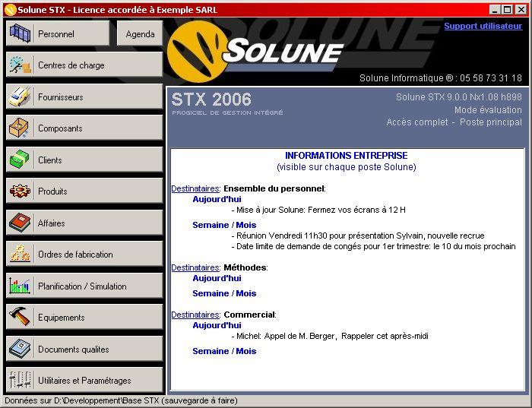Screen dimensions: 532x408
Task: Click Destinataires link for Ensemble du personnel
Action: tap(195, 188)
